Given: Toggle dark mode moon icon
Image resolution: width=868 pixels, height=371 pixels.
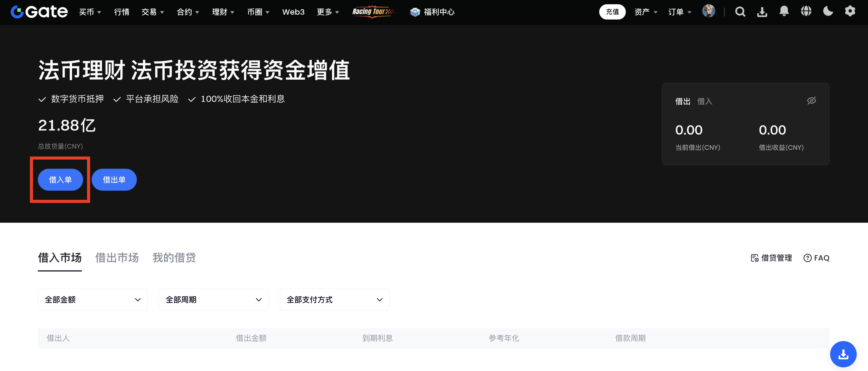Looking at the screenshot, I should pyautogui.click(x=828, y=12).
